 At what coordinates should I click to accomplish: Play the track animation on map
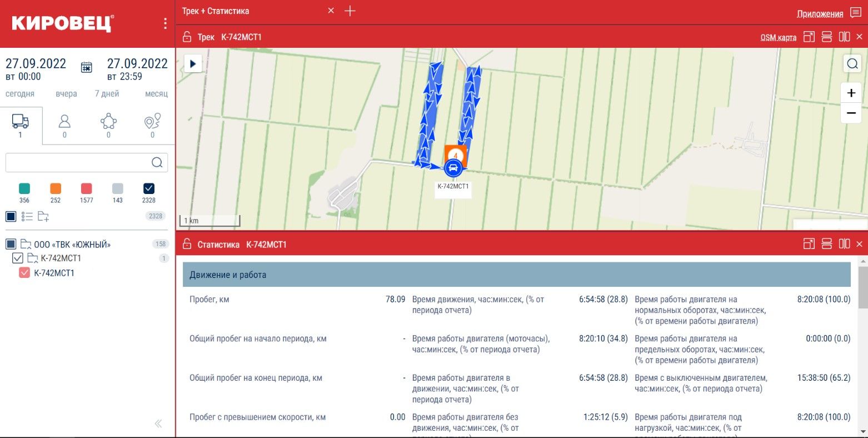(193, 63)
